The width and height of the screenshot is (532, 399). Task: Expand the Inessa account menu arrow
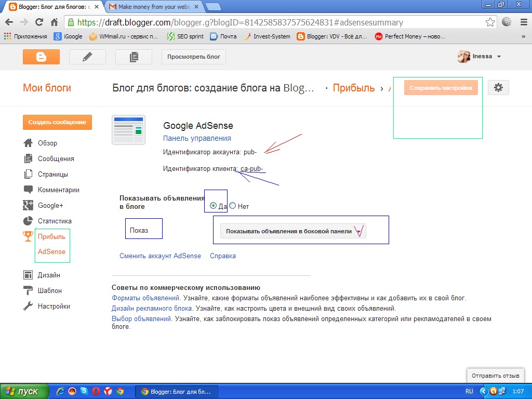click(x=499, y=57)
